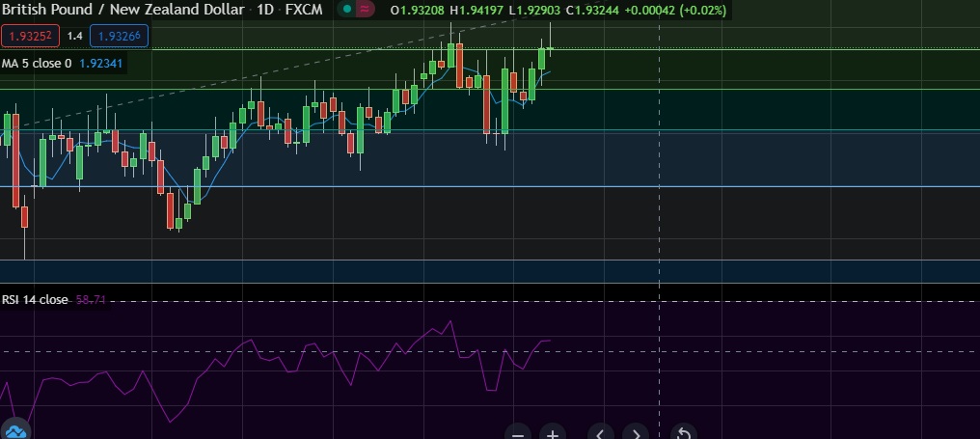The width and height of the screenshot is (980, 439).
Task: Click the TradingView logo in the corner
Action: (15, 430)
